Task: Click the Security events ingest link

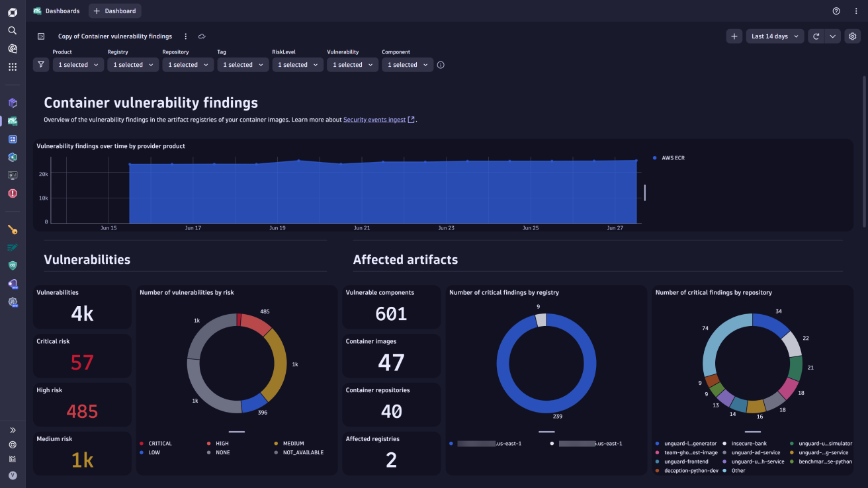Action: coord(374,120)
